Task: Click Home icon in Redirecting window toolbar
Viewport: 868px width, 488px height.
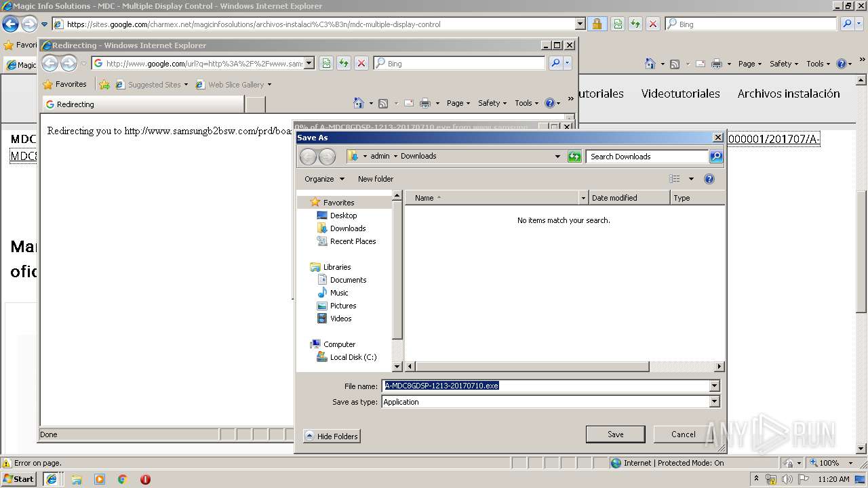Action: [359, 103]
